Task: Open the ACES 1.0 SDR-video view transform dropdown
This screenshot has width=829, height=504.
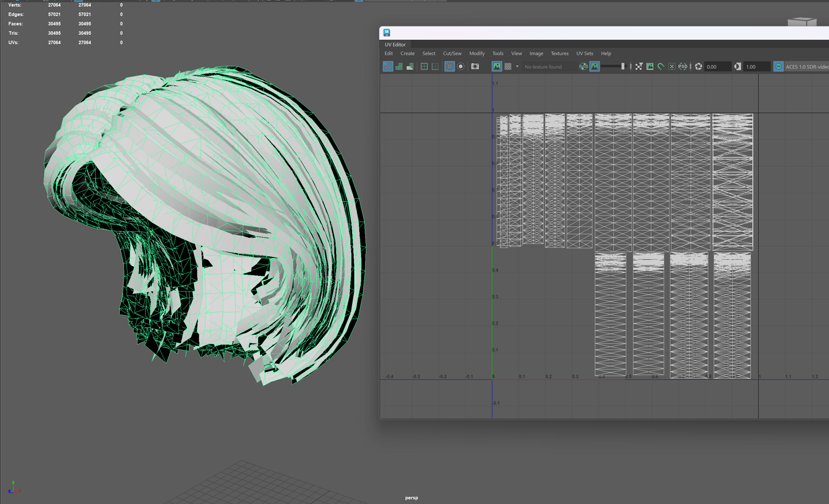Action: 806,67
